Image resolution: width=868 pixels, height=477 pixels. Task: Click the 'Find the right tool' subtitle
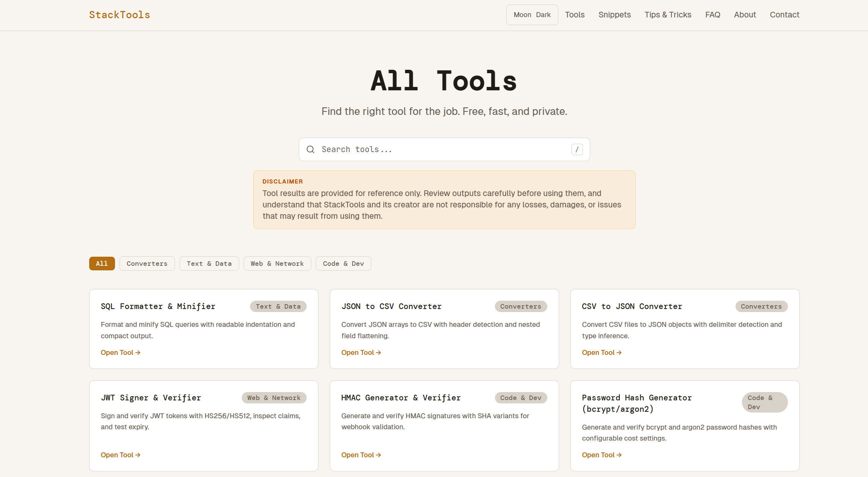pyautogui.click(x=444, y=111)
